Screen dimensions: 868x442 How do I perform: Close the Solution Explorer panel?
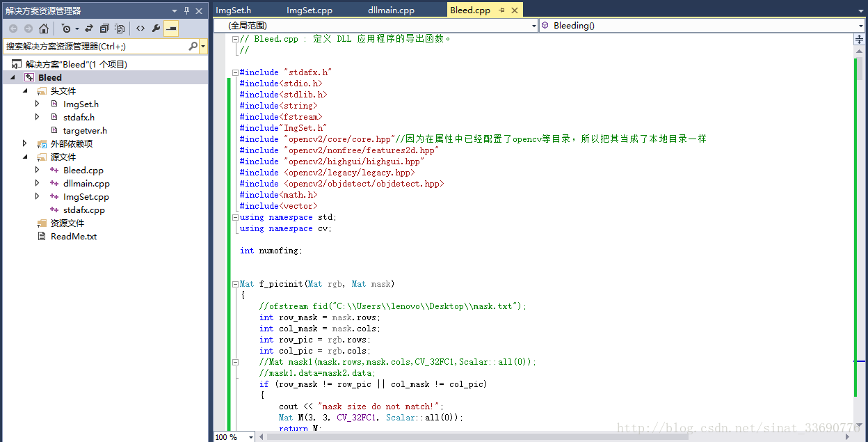coord(199,10)
